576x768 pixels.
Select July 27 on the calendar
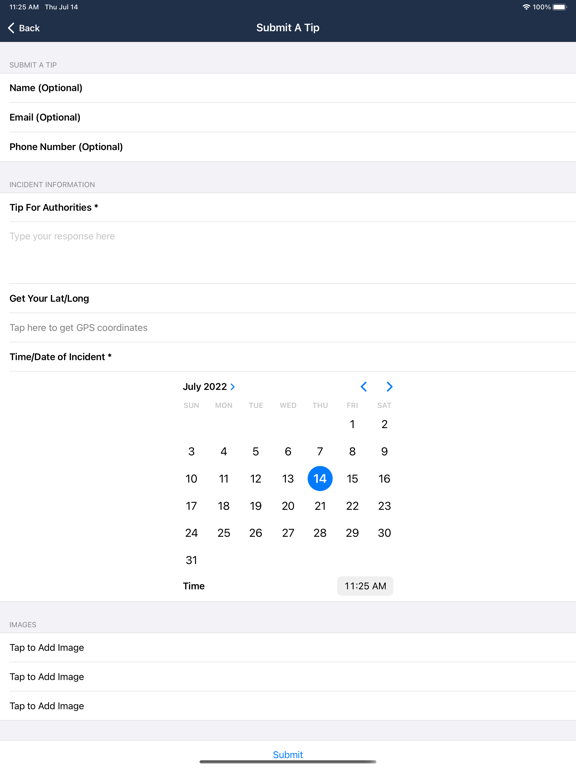pyautogui.click(x=288, y=533)
